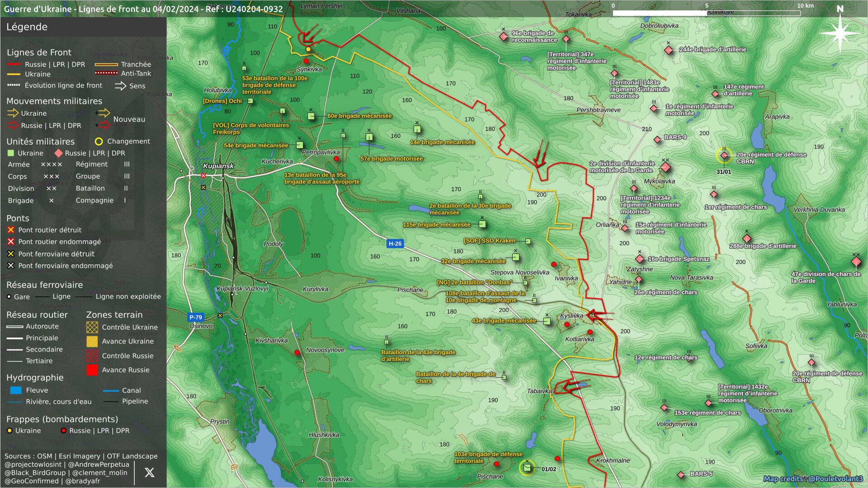Click the Krokhmalne village label
Screen dimensions: 868x488
click(613, 460)
